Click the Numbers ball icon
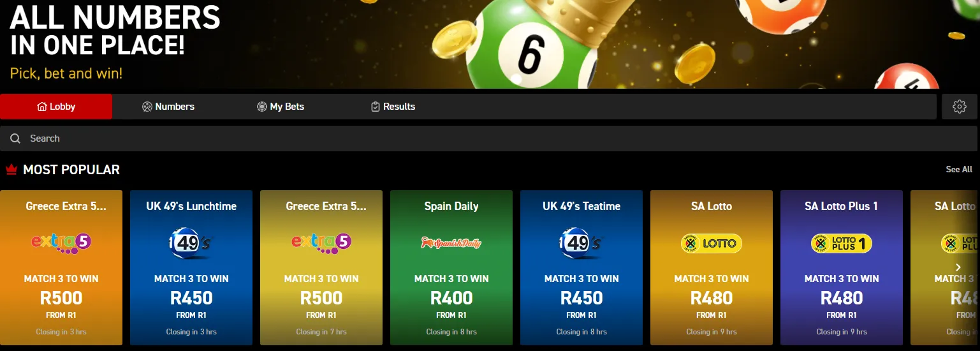The width and height of the screenshot is (980, 351). click(147, 107)
